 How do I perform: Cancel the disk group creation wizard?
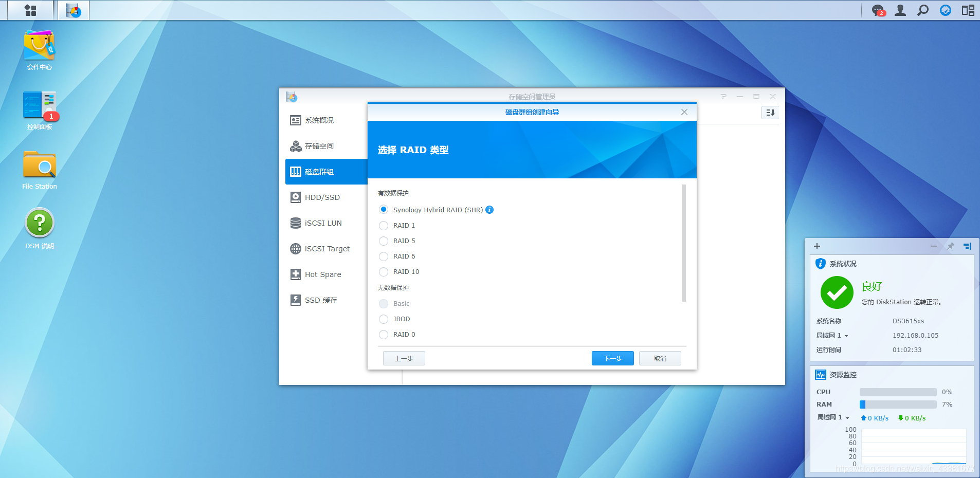point(660,358)
